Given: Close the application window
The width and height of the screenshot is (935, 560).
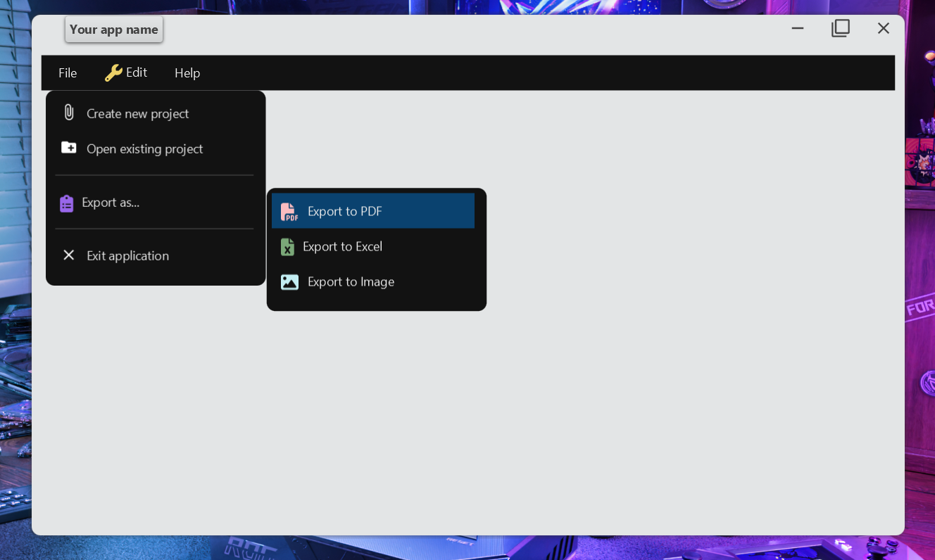Looking at the screenshot, I should coord(884,28).
